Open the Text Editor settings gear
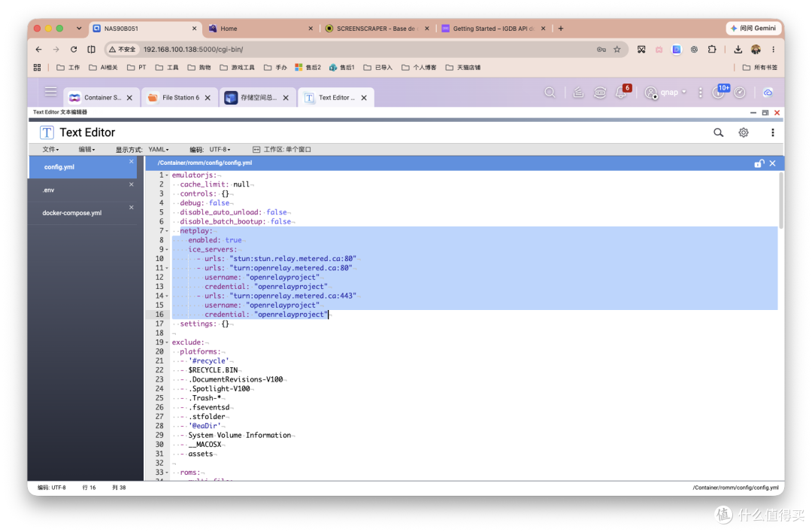Viewport: 812px width, 532px height. pyautogui.click(x=743, y=132)
